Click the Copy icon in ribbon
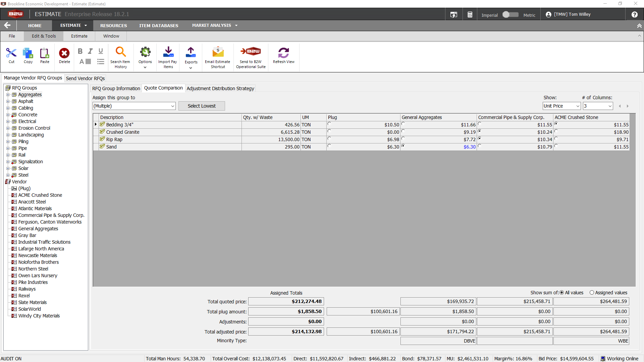Viewport: 644px width, 362px height. coord(28,53)
